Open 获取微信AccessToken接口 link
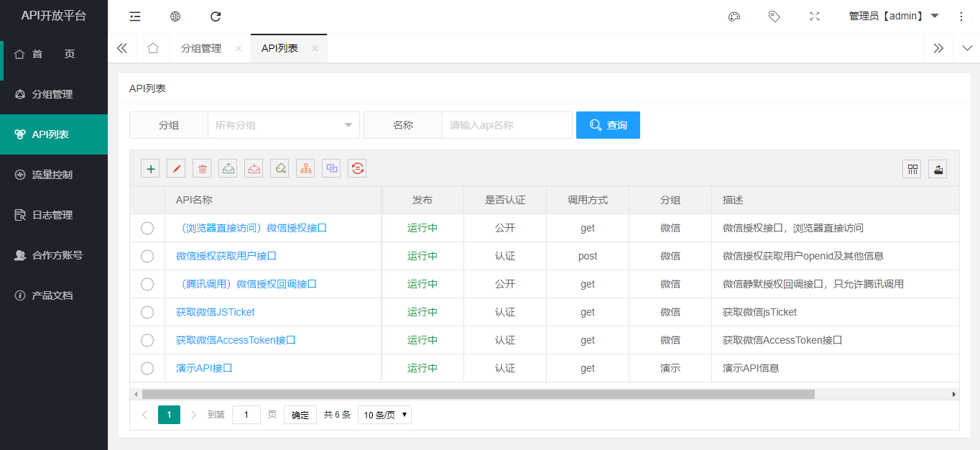Image resolution: width=980 pixels, height=450 pixels. pos(236,340)
